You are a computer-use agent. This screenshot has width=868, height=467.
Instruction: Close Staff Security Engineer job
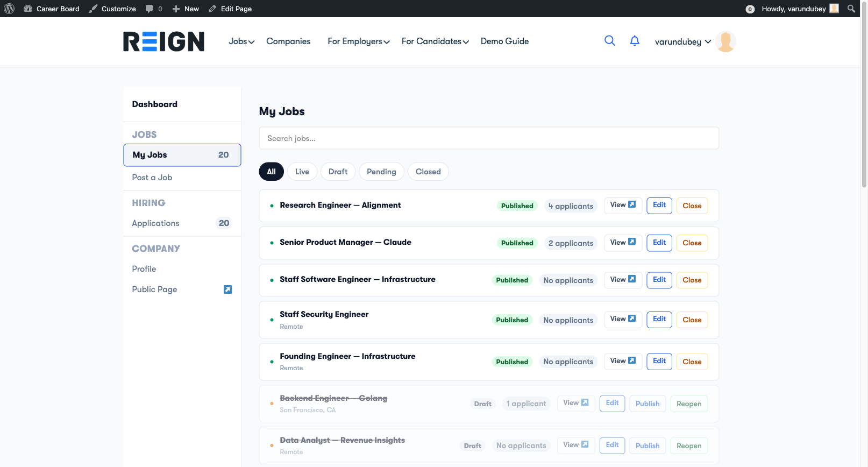[x=692, y=320]
